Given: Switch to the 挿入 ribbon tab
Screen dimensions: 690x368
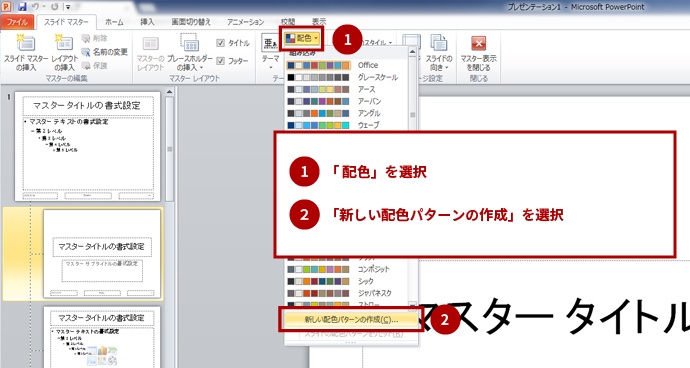Looking at the screenshot, I should (x=147, y=22).
